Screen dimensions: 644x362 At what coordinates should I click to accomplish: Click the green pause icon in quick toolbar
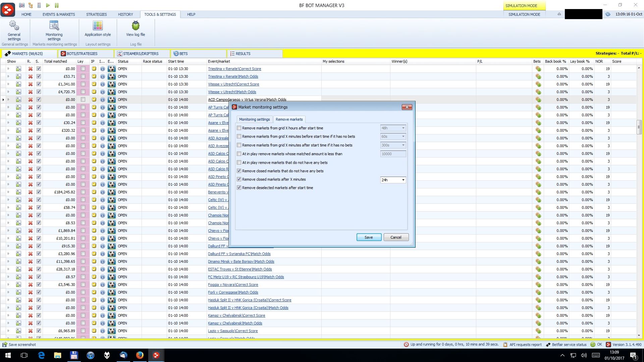(57, 5)
